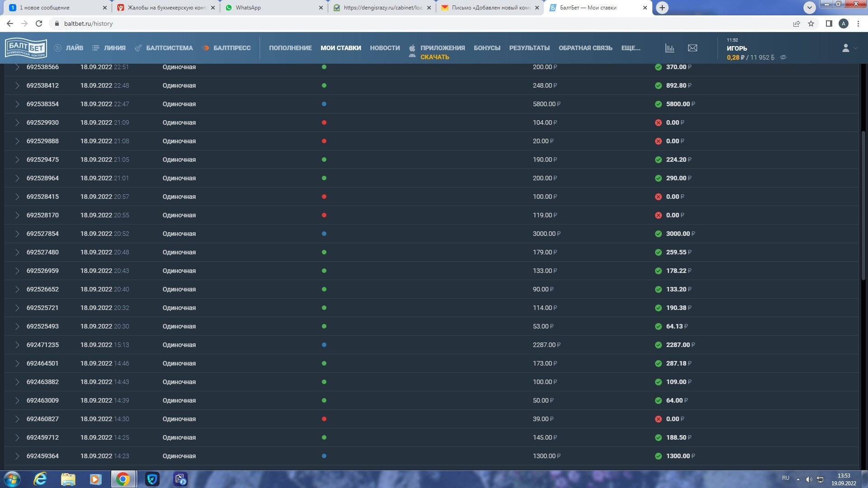The image size is (868, 488).
Task: Open messages envelope icon in header
Action: click(692, 48)
